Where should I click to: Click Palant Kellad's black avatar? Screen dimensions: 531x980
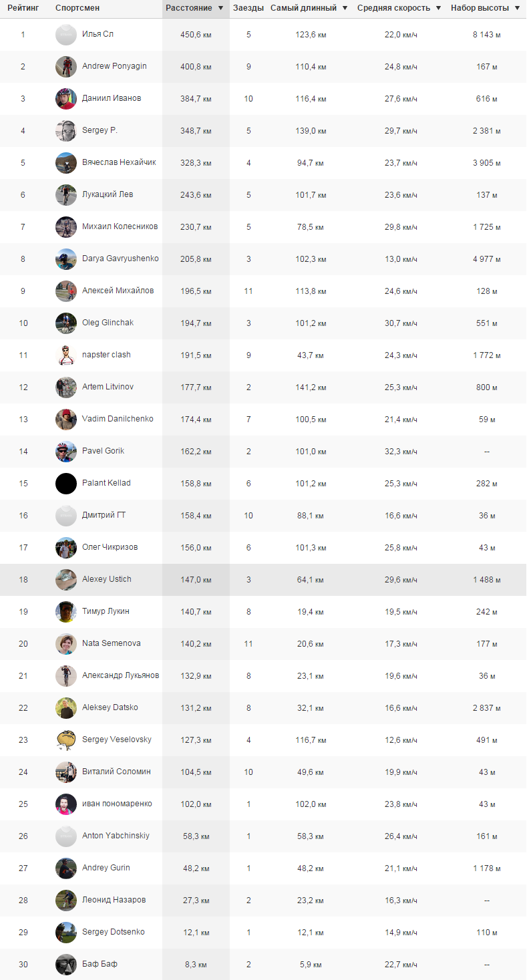click(66, 484)
